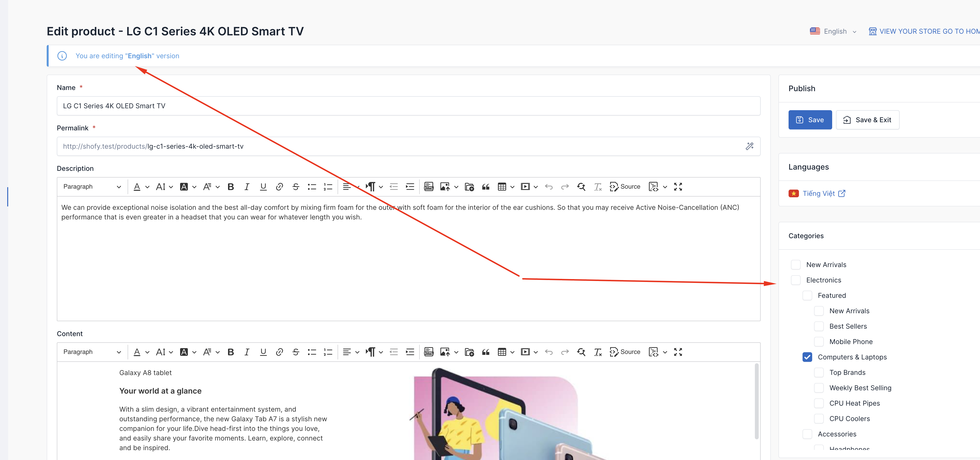Maximize the Content editor to fullscreen
The image size is (980, 460).
[x=678, y=352]
